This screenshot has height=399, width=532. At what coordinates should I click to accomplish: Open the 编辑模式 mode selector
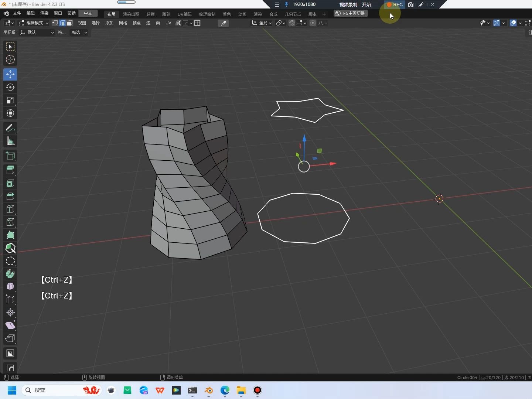tap(33, 23)
